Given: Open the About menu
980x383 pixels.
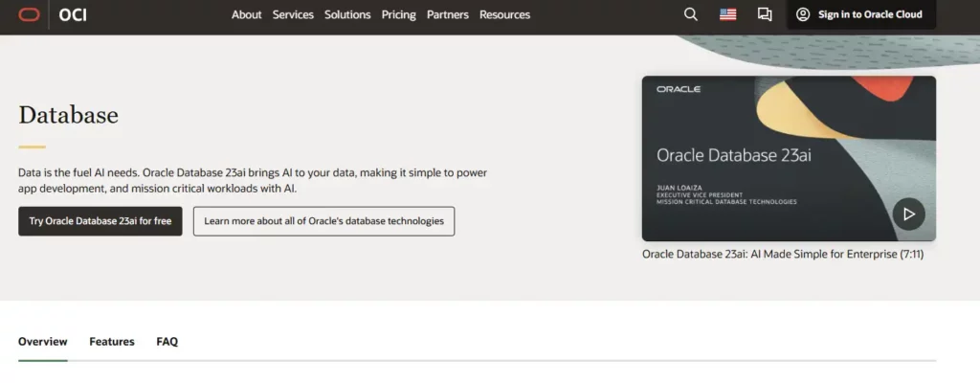Looking at the screenshot, I should 246,14.
